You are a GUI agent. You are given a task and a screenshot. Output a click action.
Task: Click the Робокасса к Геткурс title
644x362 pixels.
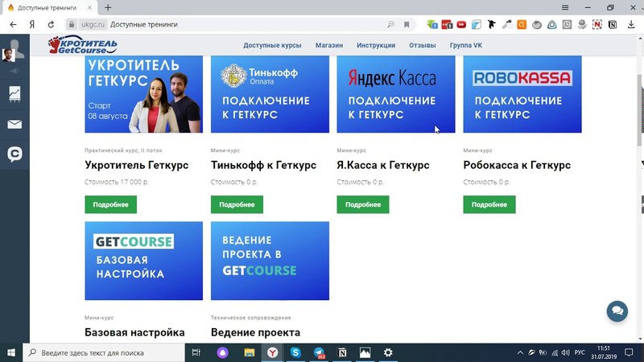coord(517,165)
